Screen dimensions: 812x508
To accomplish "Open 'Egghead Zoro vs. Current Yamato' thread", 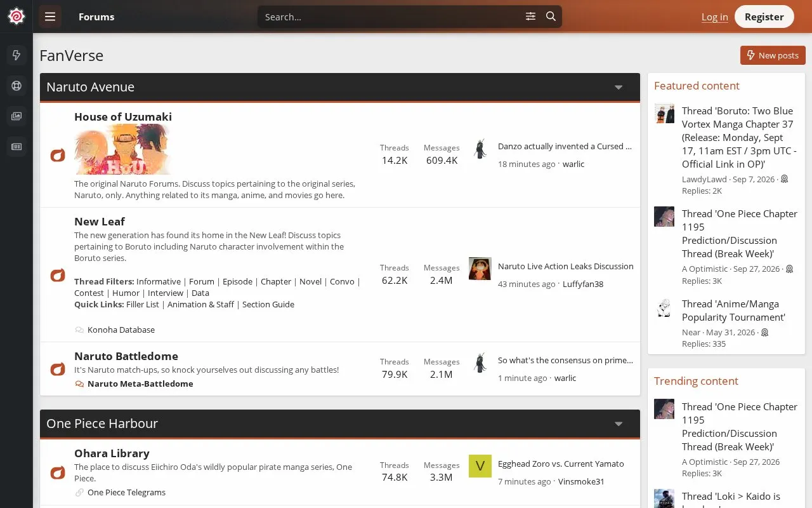I will pos(561,464).
